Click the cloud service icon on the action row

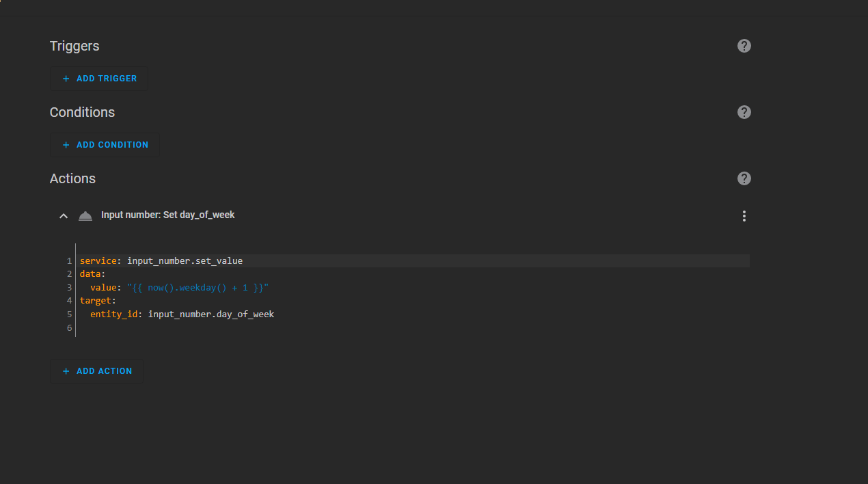(85, 215)
